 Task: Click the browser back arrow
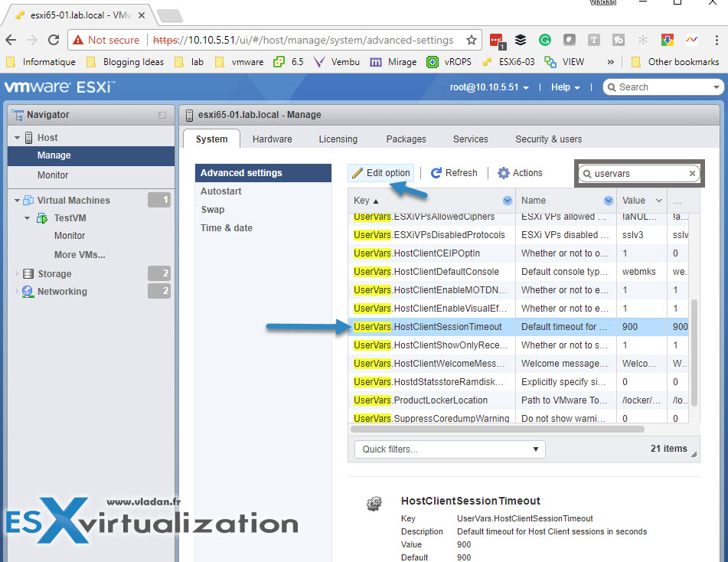tap(11, 40)
